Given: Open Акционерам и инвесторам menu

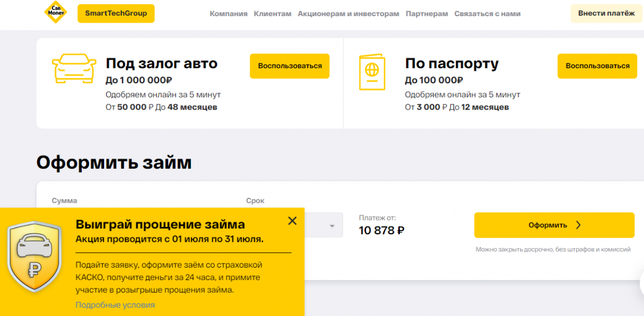Looking at the screenshot, I should [348, 14].
